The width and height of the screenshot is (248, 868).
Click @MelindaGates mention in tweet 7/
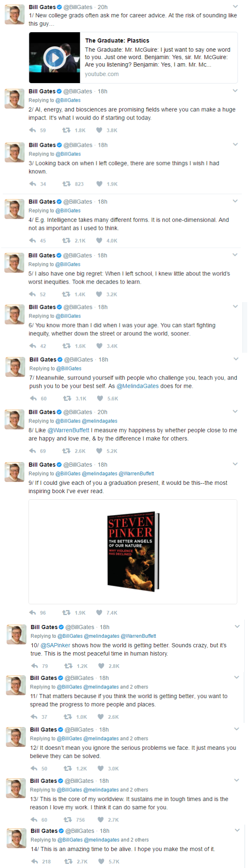(x=138, y=386)
